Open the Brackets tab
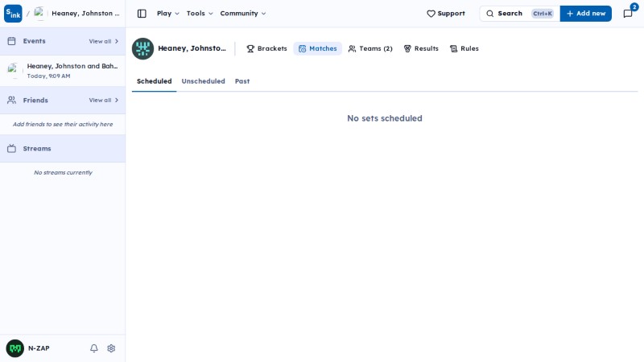The height and width of the screenshot is (362, 644). (x=267, y=48)
